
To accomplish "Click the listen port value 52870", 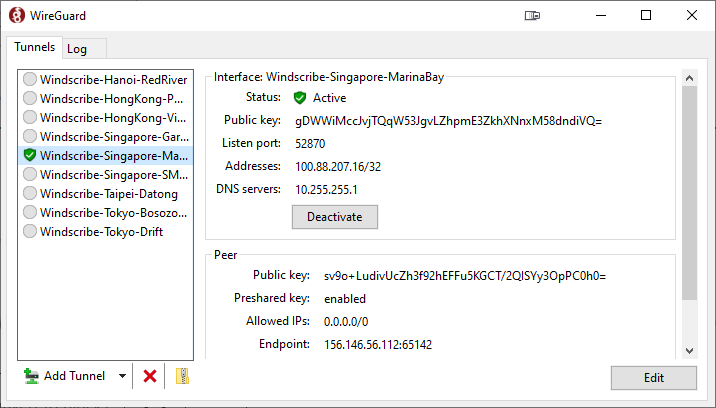I will 310,144.
